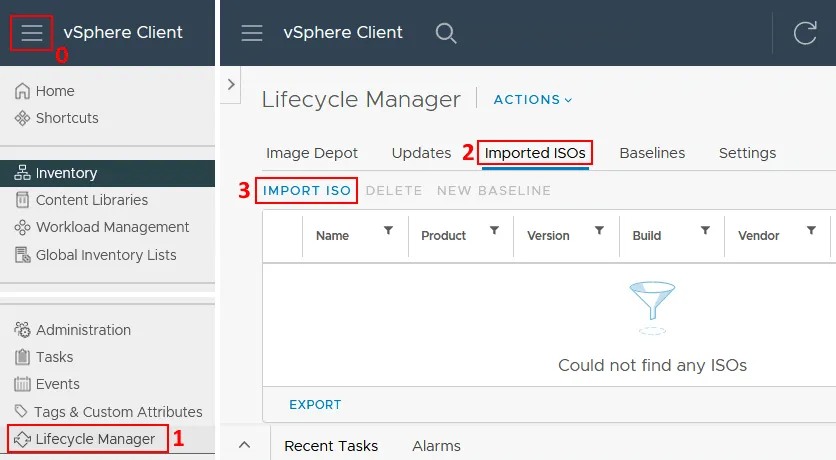Open the Alarms tab

click(x=436, y=446)
